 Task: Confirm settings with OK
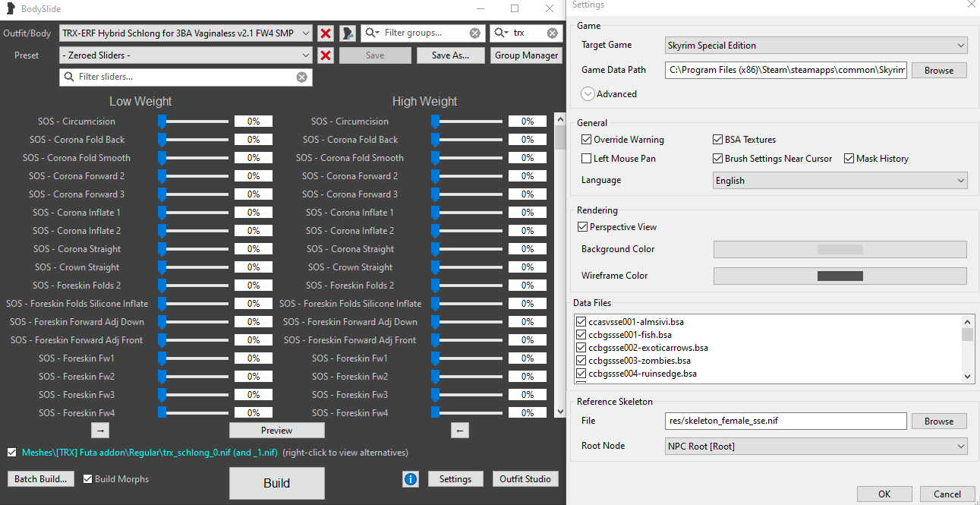coord(884,494)
